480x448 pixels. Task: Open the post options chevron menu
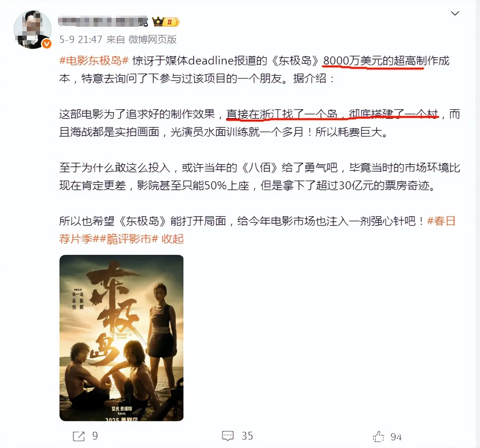click(x=455, y=13)
